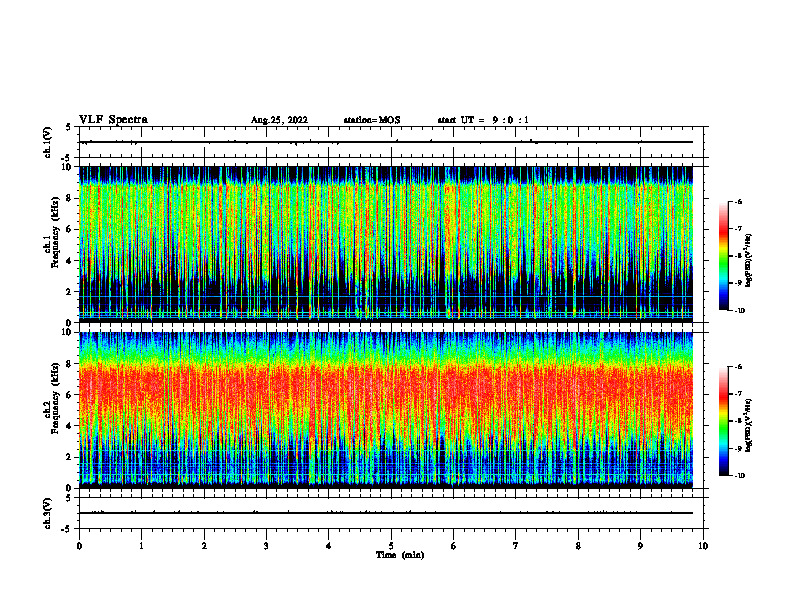Click the time axis tick label '0'

tap(79, 546)
